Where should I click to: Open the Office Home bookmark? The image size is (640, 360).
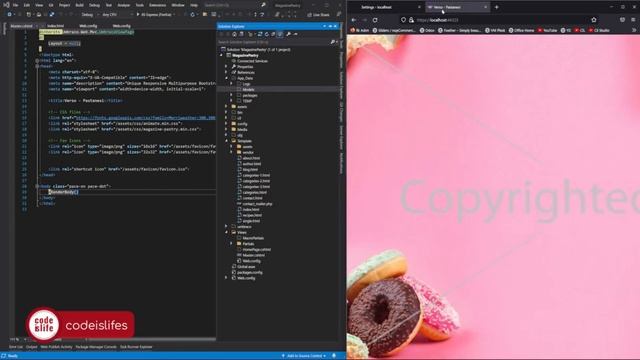tap(521, 30)
